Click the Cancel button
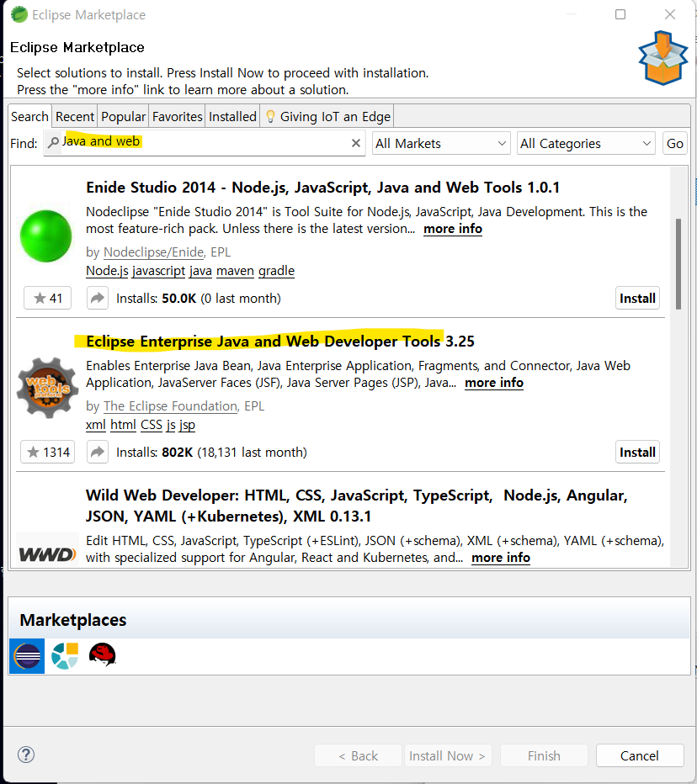697x784 pixels. point(640,755)
